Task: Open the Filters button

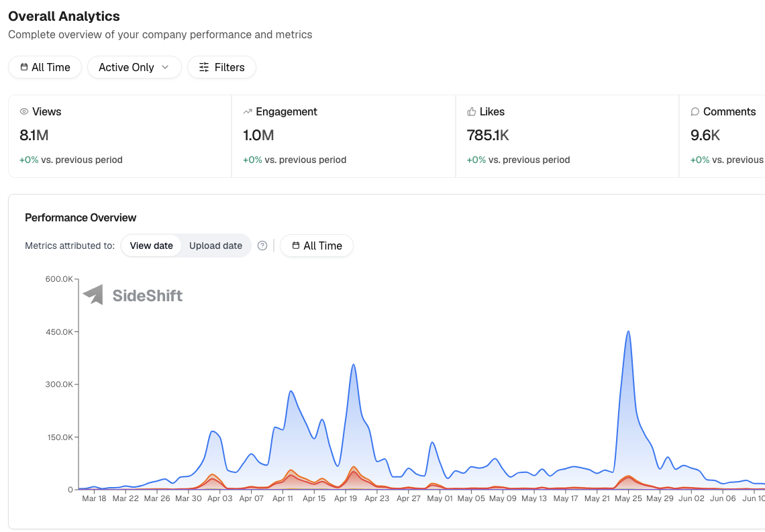Action: click(x=221, y=67)
